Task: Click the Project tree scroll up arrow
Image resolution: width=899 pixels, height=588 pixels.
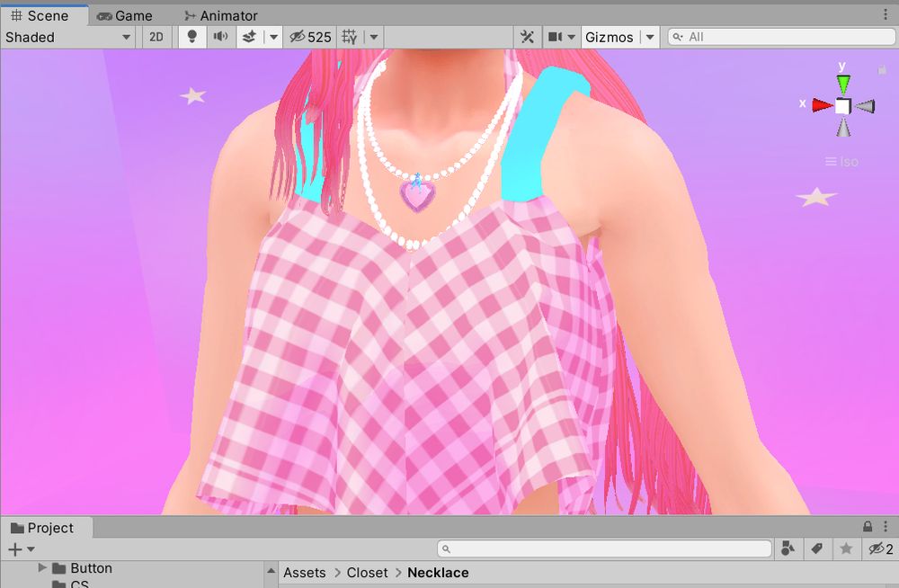Action: (x=270, y=570)
